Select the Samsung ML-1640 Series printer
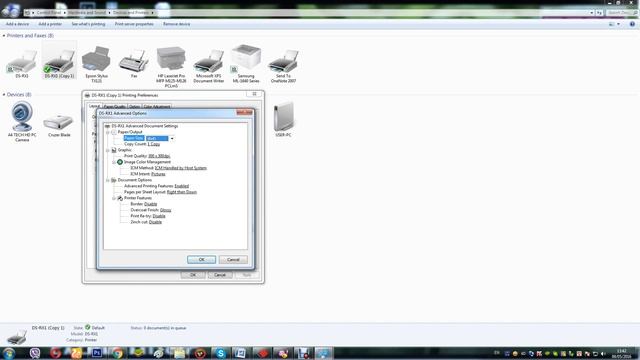Image resolution: width=640 pixels, height=360 pixels. point(246,64)
